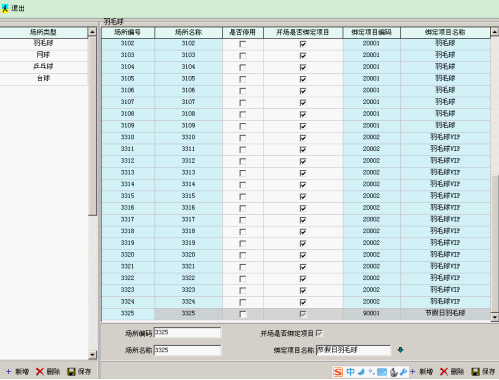Check 是否停用 box for row 3102
This screenshot has height=380, width=499.
243,44
